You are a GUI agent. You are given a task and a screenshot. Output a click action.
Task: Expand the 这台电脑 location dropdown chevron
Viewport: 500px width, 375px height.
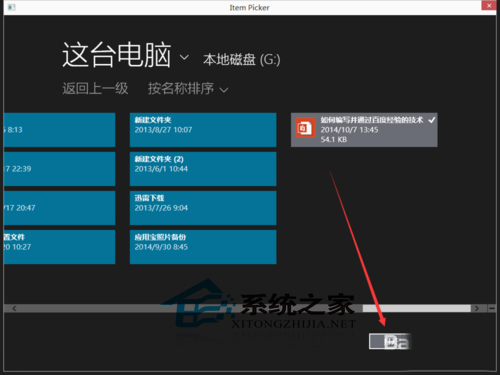coord(184,57)
